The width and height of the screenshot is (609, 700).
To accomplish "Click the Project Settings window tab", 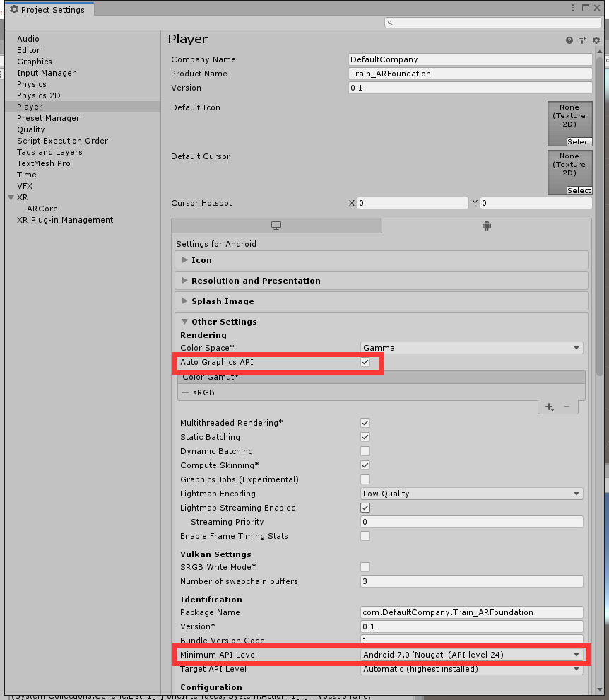I will click(49, 9).
